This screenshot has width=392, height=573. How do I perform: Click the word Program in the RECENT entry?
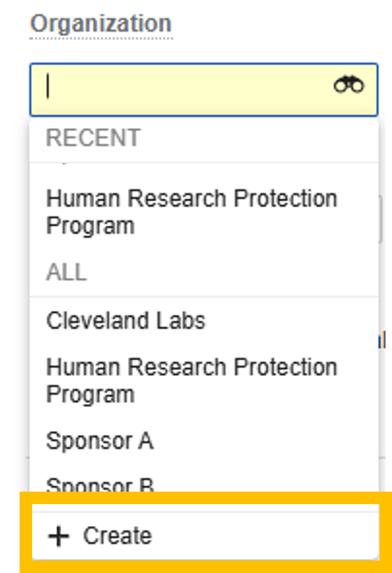tap(90, 226)
